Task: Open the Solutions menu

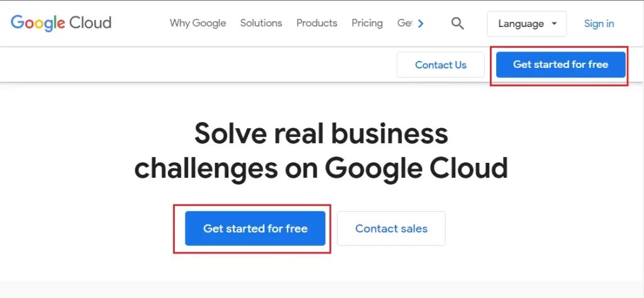Action: point(261,23)
